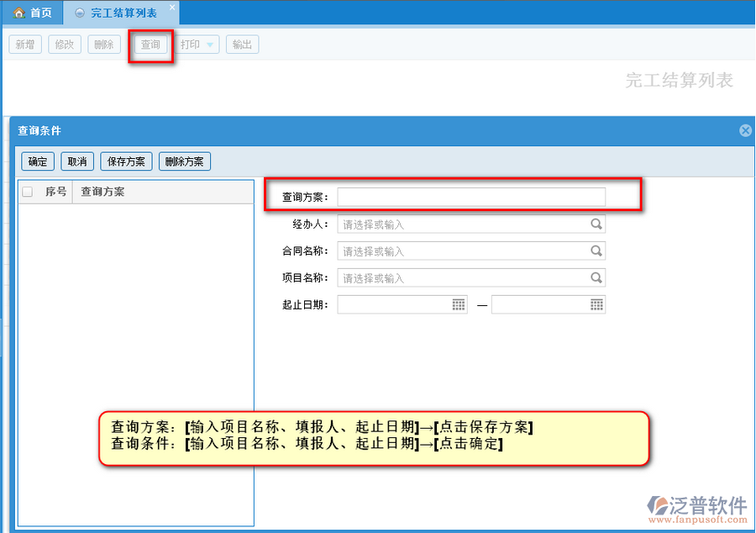This screenshot has height=533, width=756.
Task: Focus the 查询方案 name input field
Action: click(471, 197)
